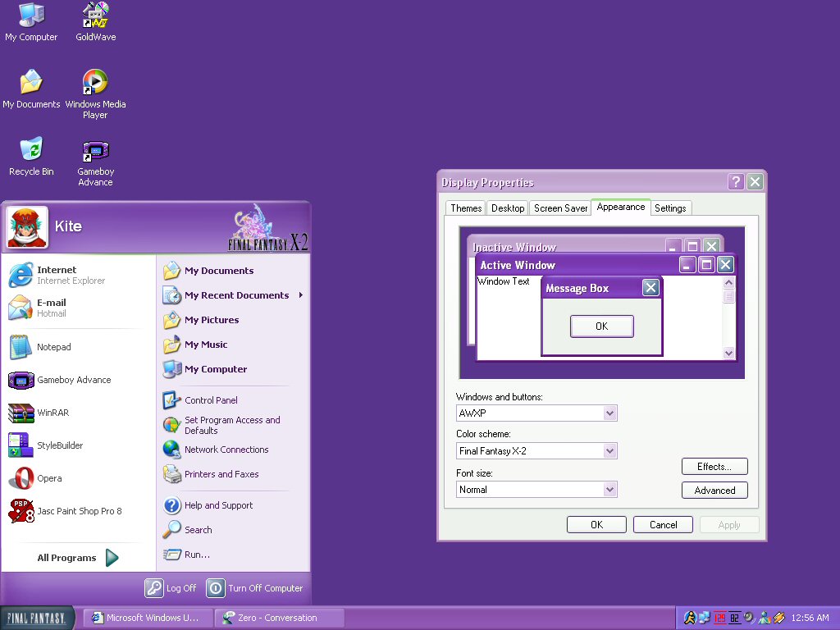The image size is (840, 630).
Task: Expand All Programs menu arrow
Action: coord(112,558)
